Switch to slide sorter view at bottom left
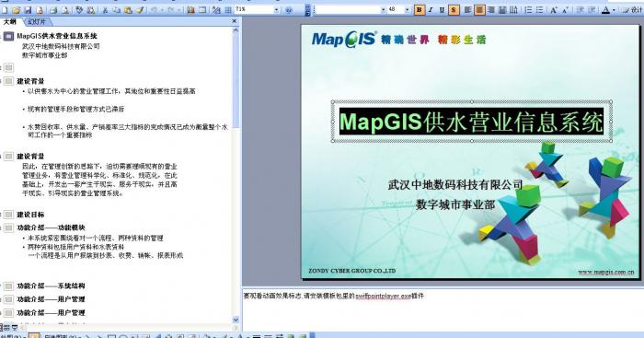This screenshot has height=338, width=644. click(x=7, y=327)
